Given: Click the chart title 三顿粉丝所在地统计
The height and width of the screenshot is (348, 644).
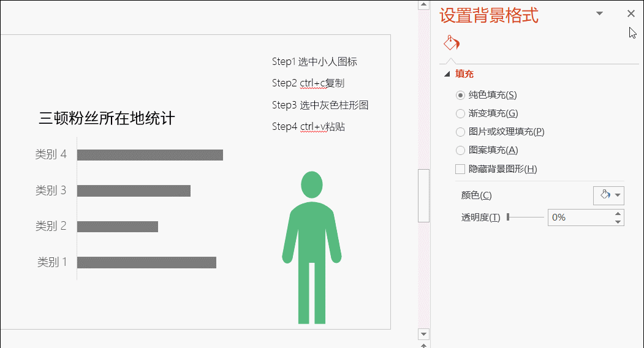Looking at the screenshot, I should (x=107, y=118).
